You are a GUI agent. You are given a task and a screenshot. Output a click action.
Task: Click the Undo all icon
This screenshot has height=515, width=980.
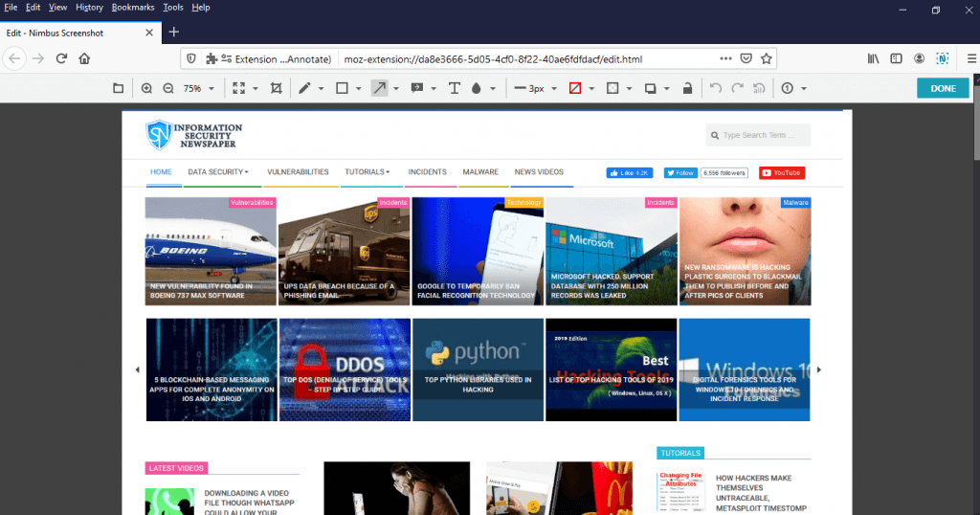(x=759, y=88)
